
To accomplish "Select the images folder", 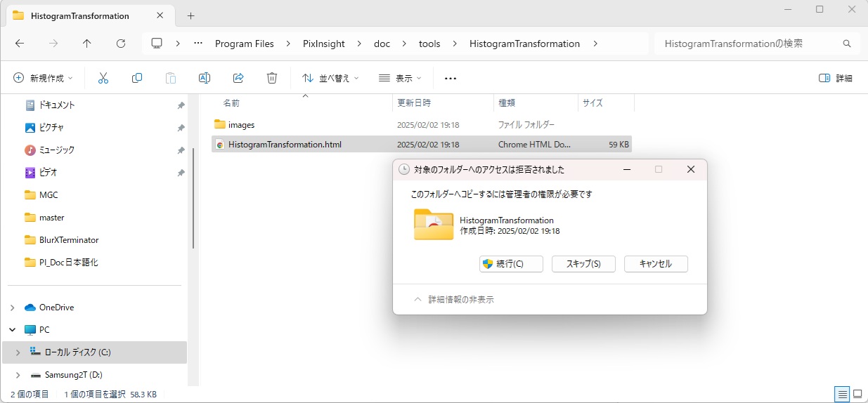I will point(422,125).
